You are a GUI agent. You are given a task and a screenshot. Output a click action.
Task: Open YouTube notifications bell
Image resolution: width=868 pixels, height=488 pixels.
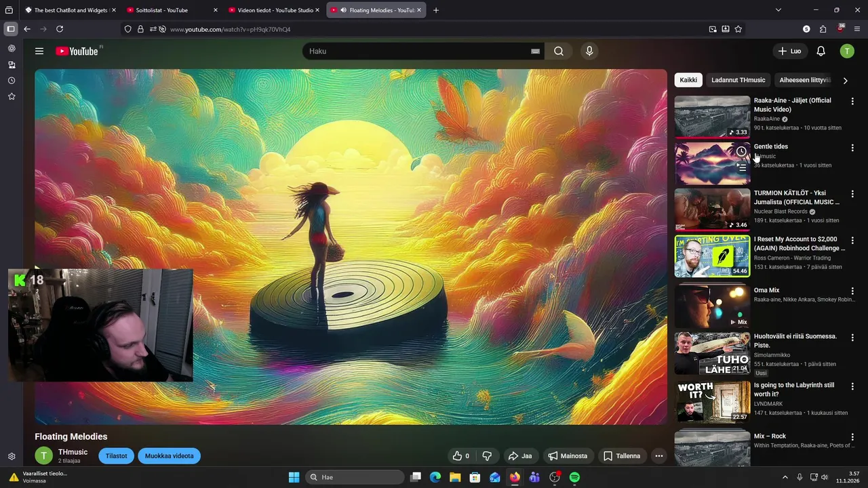point(821,51)
